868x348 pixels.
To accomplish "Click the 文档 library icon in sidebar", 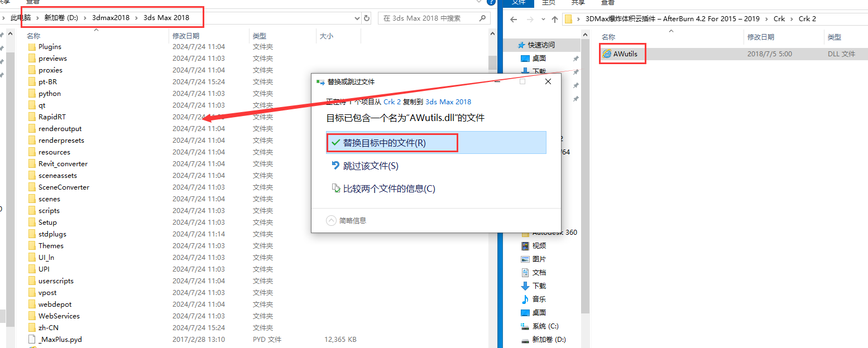I will [525, 273].
